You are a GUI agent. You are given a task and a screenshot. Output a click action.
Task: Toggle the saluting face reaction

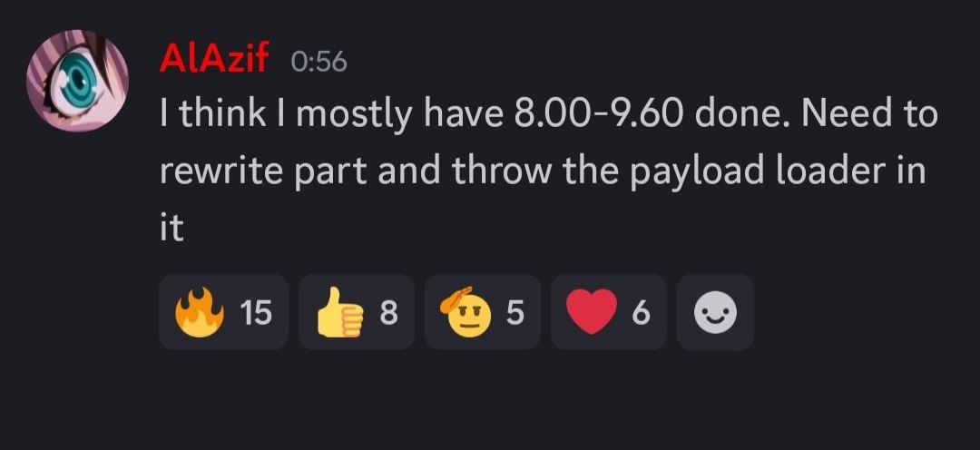pos(483,311)
